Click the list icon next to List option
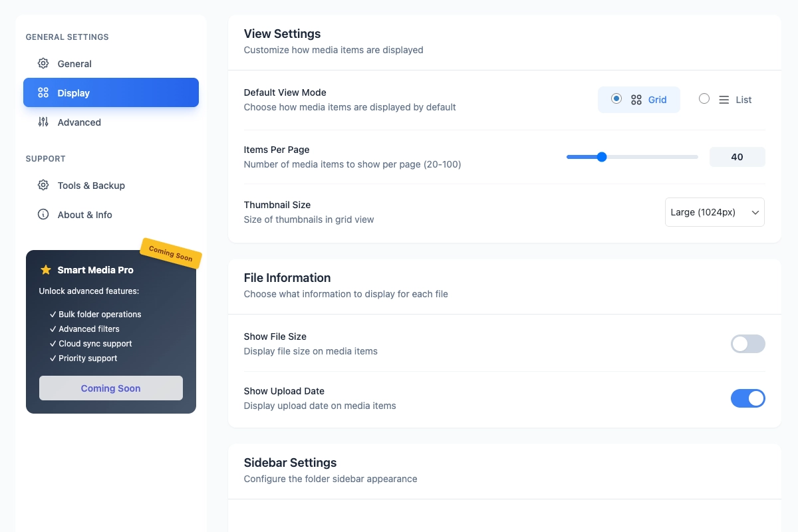Viewport: 798px width, 532px height. (724, 99)
